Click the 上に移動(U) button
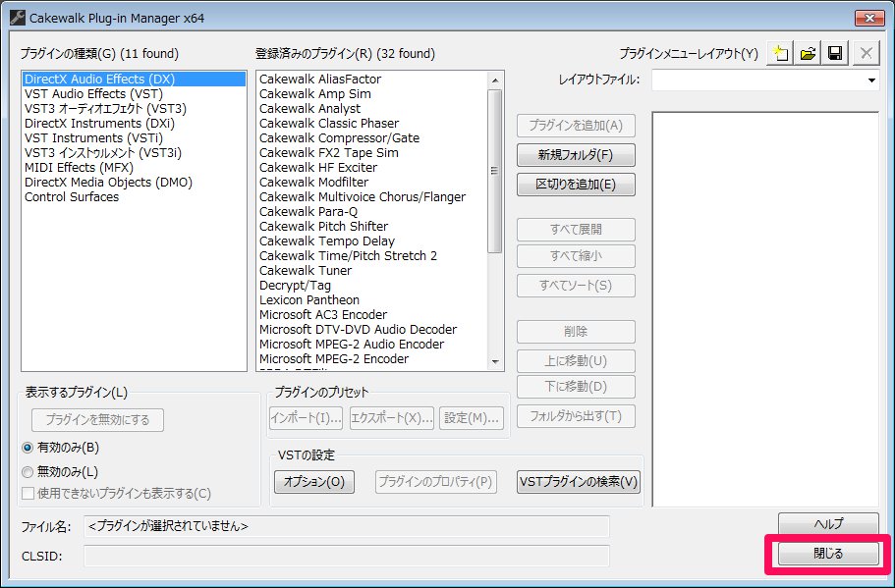895x588 pixels. click(x=576, y=361)
